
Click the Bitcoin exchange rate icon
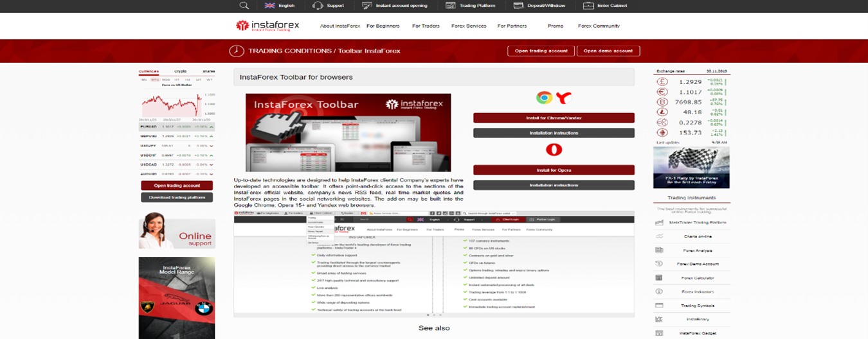662,102
